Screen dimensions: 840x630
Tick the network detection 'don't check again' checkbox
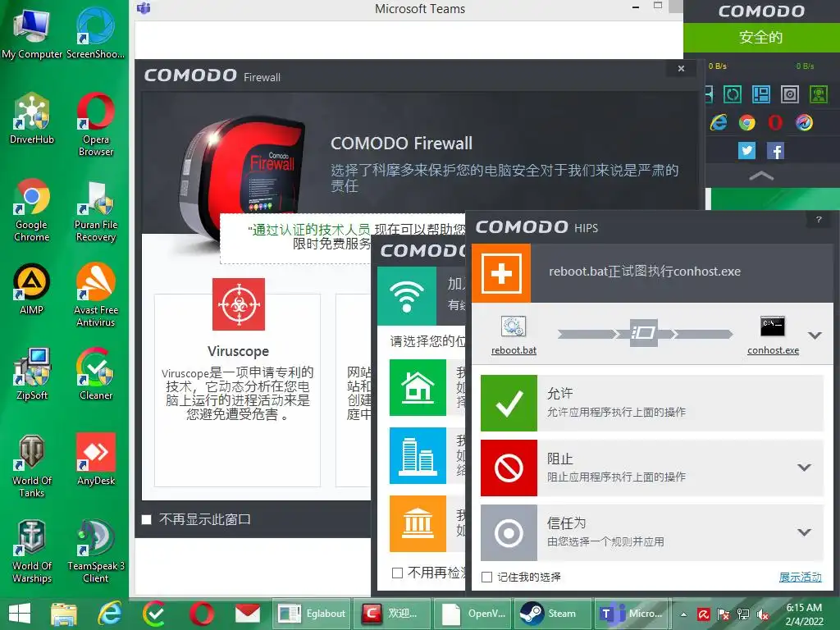click(x=397, y=573)
